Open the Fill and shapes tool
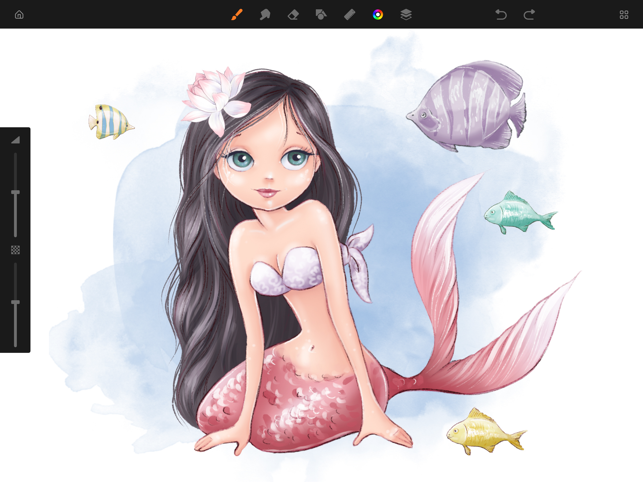This screenshot has width=643, height=482. [x=321, y=15]
